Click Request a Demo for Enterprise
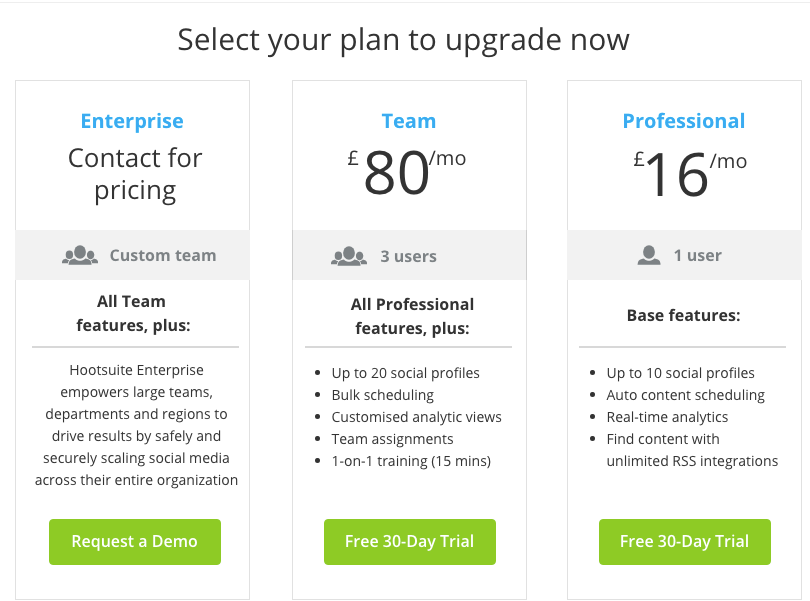 click(x=134, y=541)
